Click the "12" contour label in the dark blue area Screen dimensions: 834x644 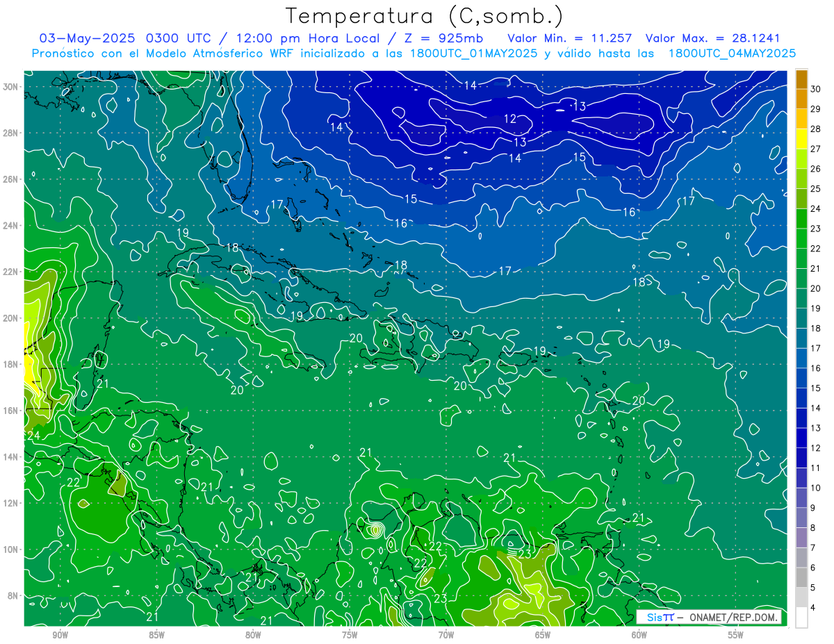click(x=510, y=119)
